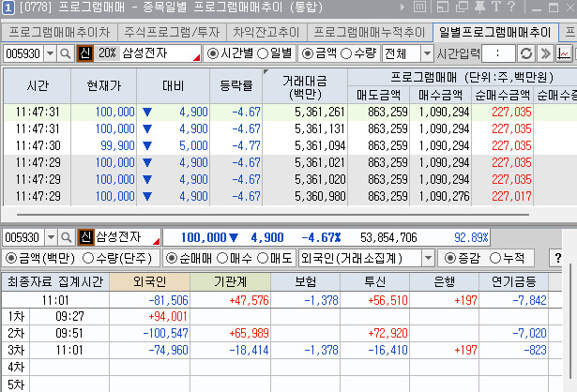The image size is (577, 392).
Task: Click the 11:47:30 row with price 99,900
Action: [288, 145]
